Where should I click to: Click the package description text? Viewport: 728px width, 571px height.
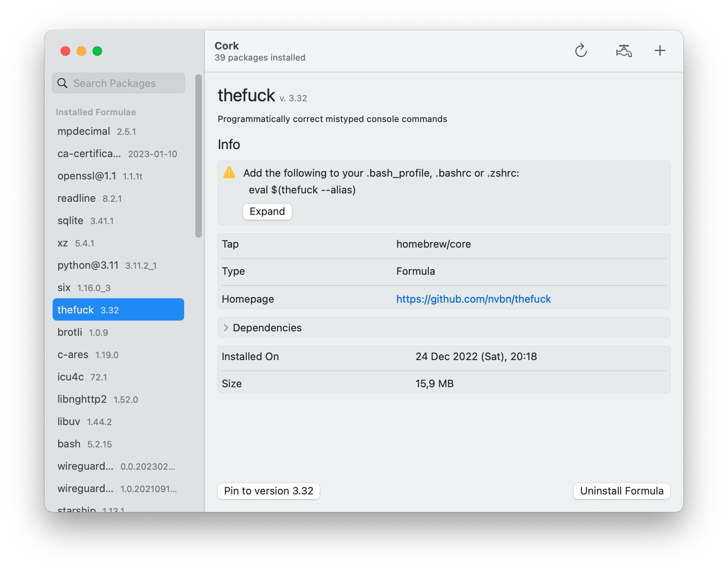(x=332, y=119)
